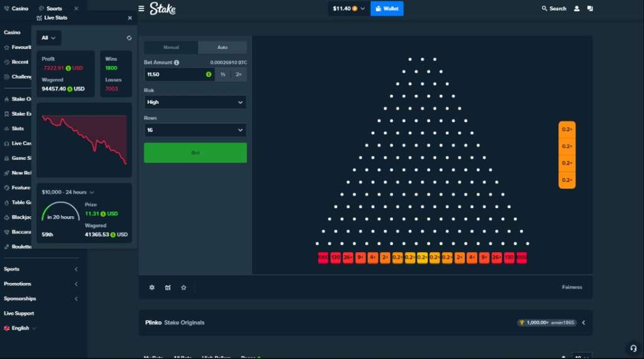
Task: Click the close X next to the Sports tab
Action: click(76, 8)
